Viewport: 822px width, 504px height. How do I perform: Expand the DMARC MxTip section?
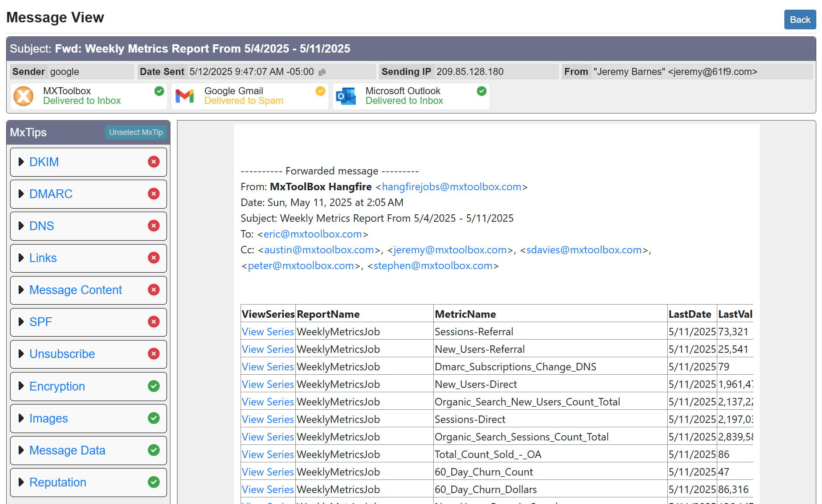(x=51, y=194)
